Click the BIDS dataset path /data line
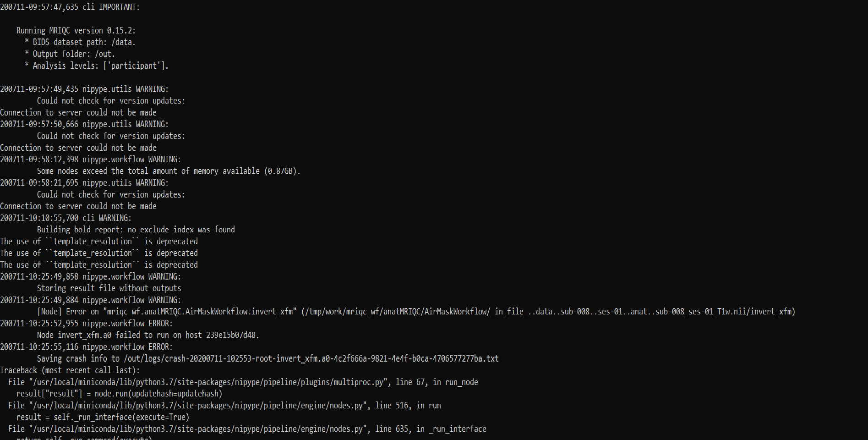This screenshot has height=440, width=868. pyautogui.click(x=80, y=42)
